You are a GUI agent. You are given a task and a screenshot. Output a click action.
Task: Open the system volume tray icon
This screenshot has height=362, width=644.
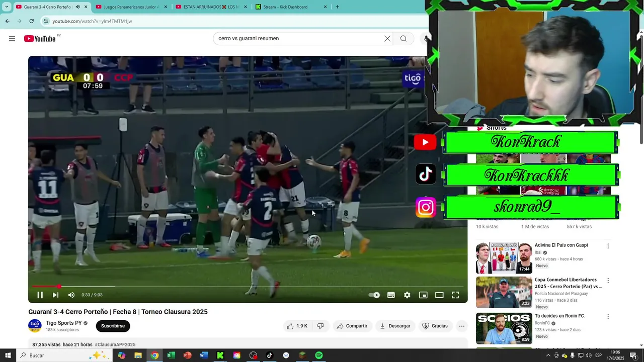coord(588,355)
